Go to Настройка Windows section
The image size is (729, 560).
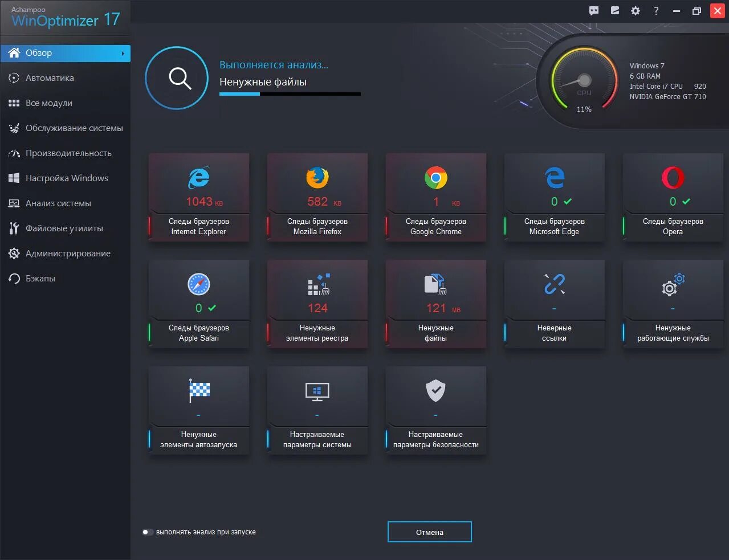click(x=65, y=178)
